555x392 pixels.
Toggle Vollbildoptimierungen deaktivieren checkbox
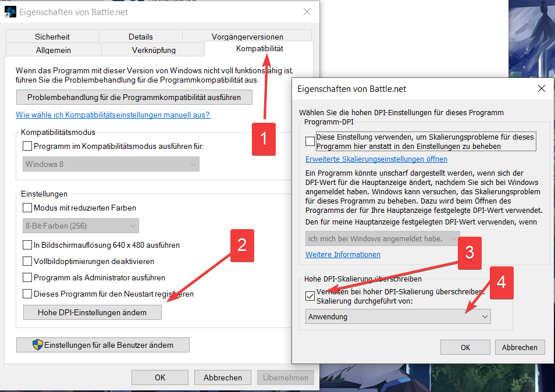27,261
